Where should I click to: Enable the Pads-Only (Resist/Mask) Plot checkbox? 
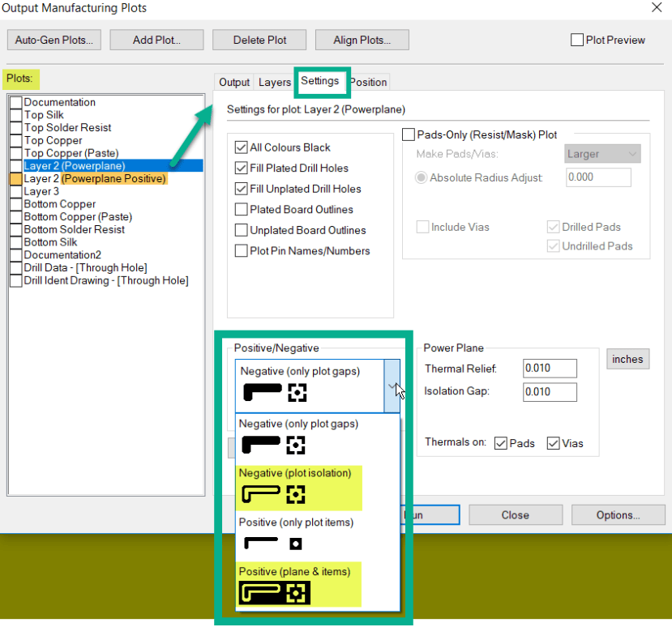click(408, 134)
